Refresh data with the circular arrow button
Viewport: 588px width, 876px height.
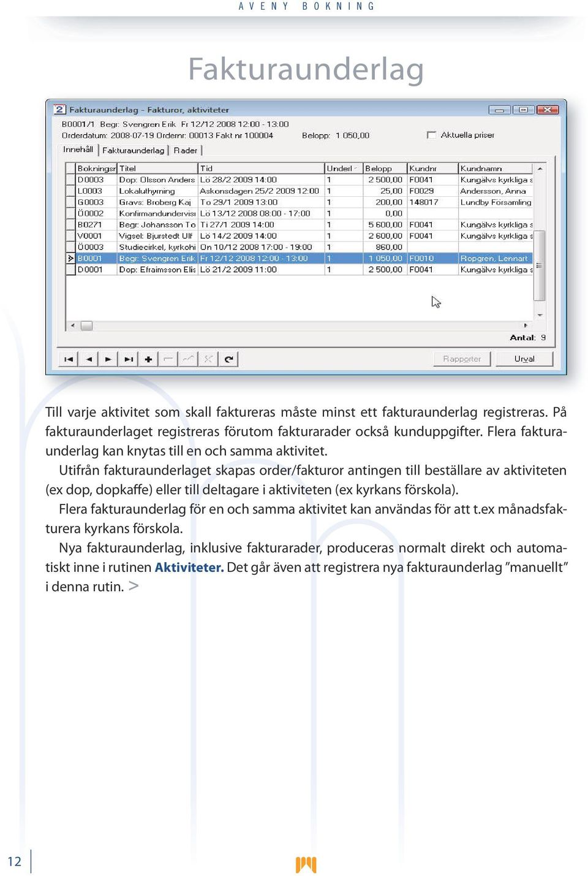[228, 359]
